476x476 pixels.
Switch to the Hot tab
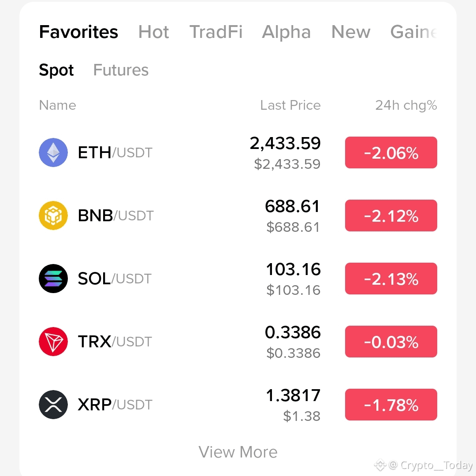(x=154, y=32)
